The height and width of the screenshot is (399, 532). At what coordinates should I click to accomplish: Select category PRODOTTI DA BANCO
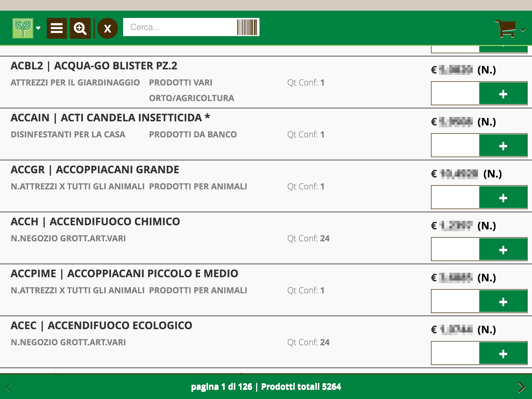(x=193, y=135)
